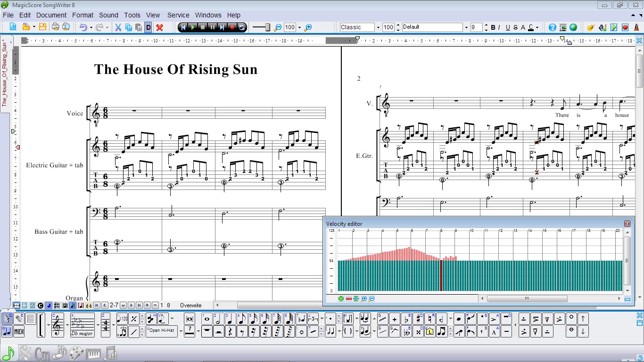Open the Format menu
Image resolution: width=644 pixels, height=362 pixels.
pyautogui.click(x=83, y=15)
